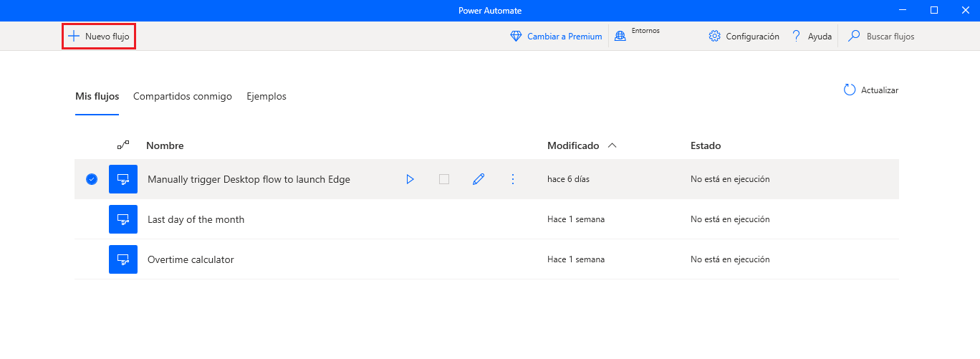
Task: Click Estado value of Overtime calculator
Action: pyautogui.click(x=730, y=259)
